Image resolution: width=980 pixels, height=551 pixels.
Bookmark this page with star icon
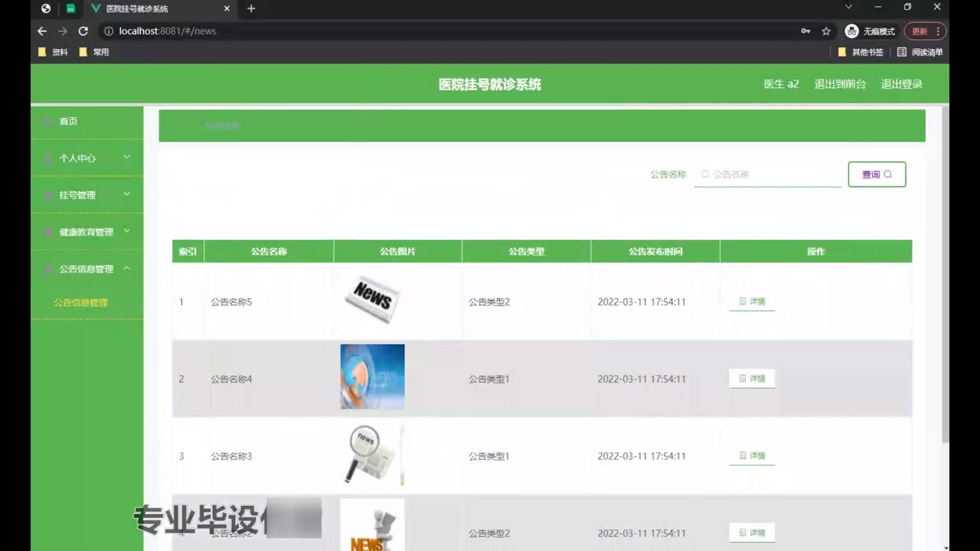[x=826, y=31]
